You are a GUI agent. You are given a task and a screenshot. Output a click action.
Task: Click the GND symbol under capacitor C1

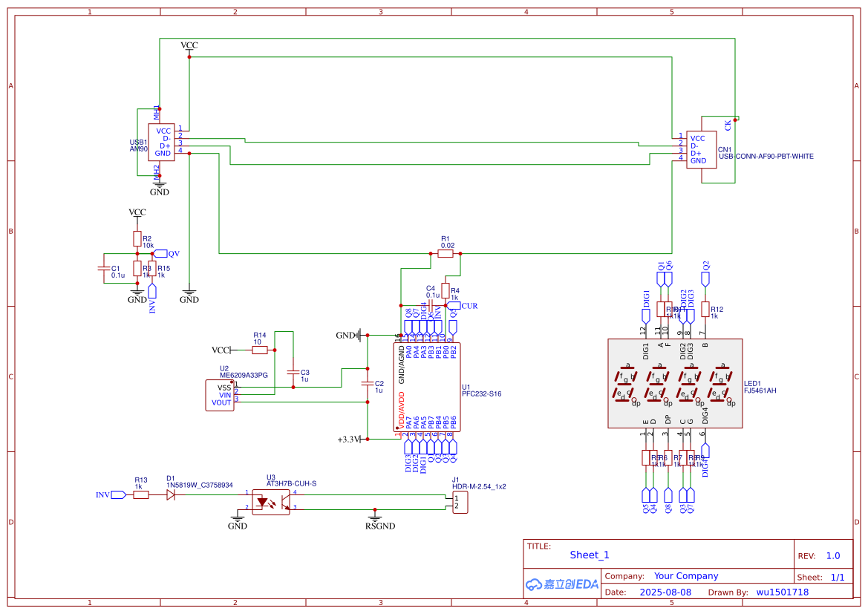pos(137,295)
